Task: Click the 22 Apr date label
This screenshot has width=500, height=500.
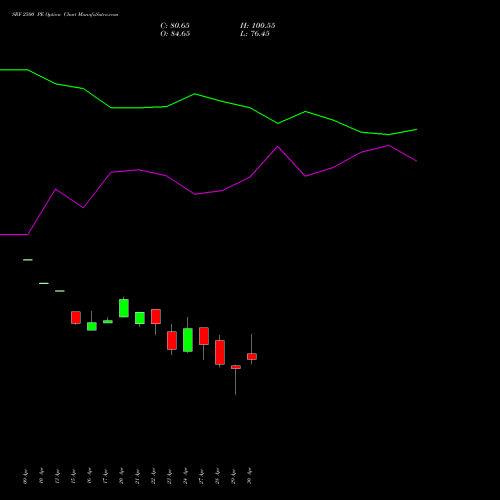Action: 153,476
